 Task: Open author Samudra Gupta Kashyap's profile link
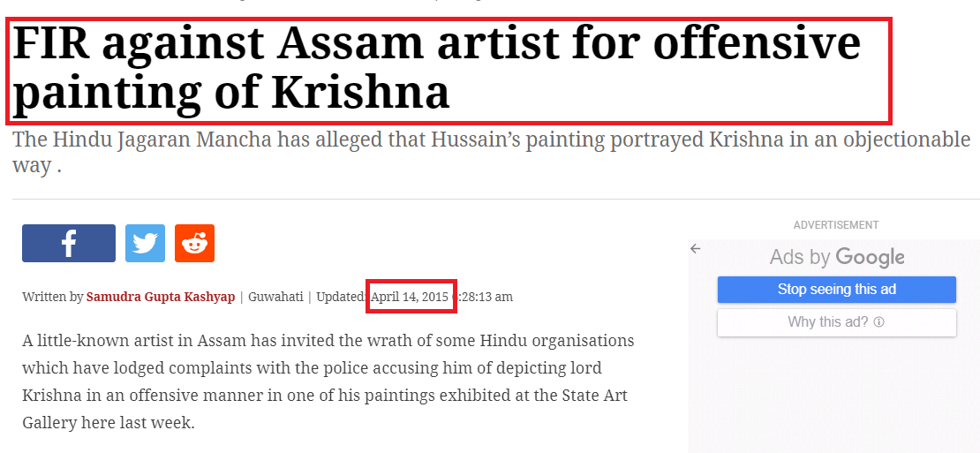161,297
